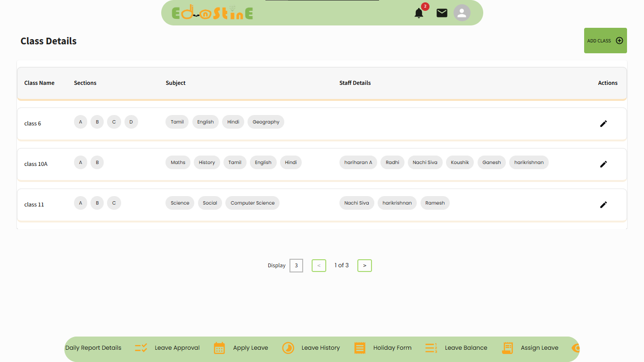Go to previous page of classes

click(319, 266)
